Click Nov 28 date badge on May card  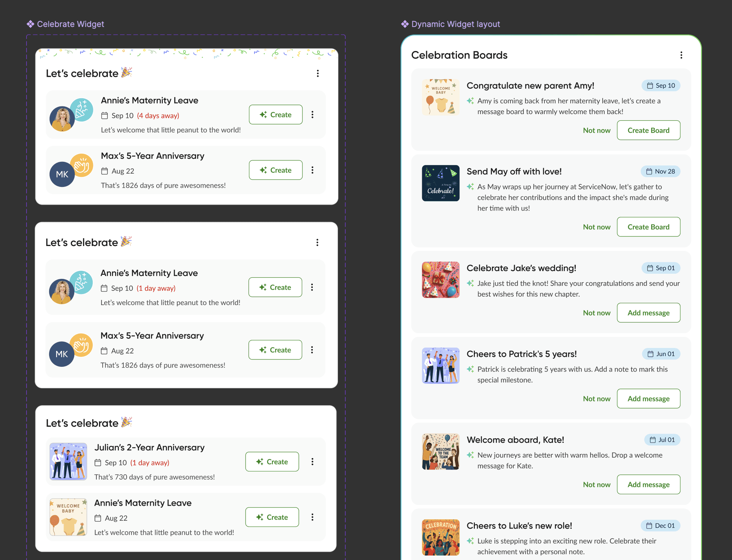pos(660,171)
